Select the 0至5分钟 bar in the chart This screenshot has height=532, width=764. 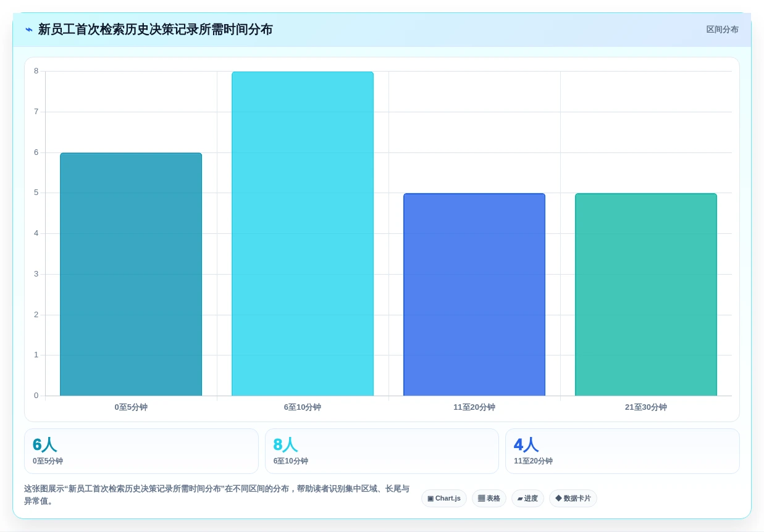coord(131,274)
